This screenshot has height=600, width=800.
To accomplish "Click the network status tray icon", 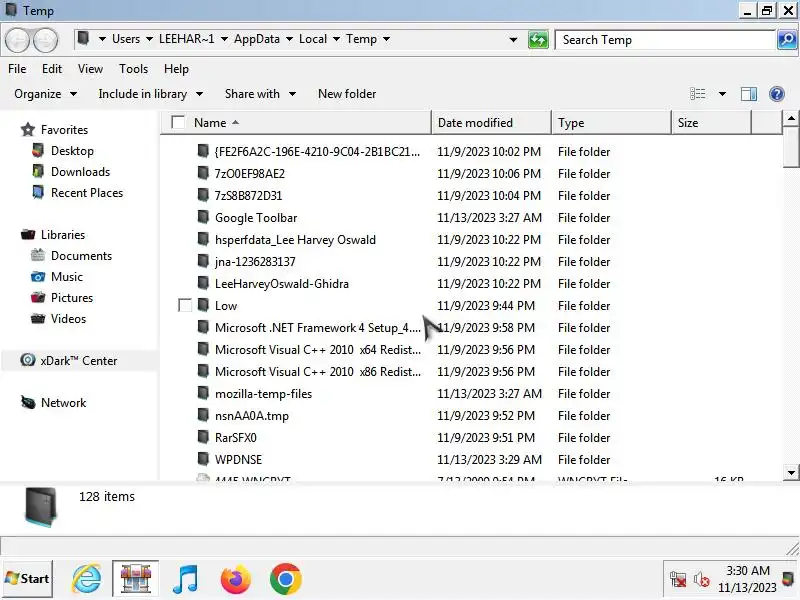I will [678, 579].
